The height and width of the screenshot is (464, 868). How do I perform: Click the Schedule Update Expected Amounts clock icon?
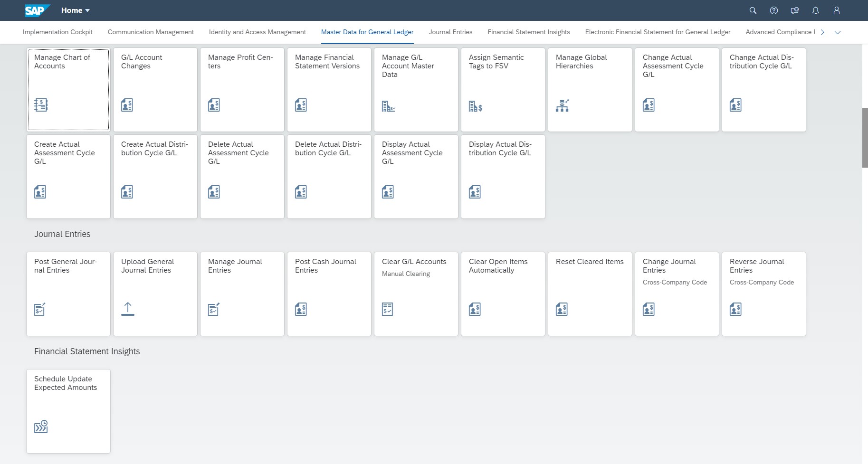(41, 426)
